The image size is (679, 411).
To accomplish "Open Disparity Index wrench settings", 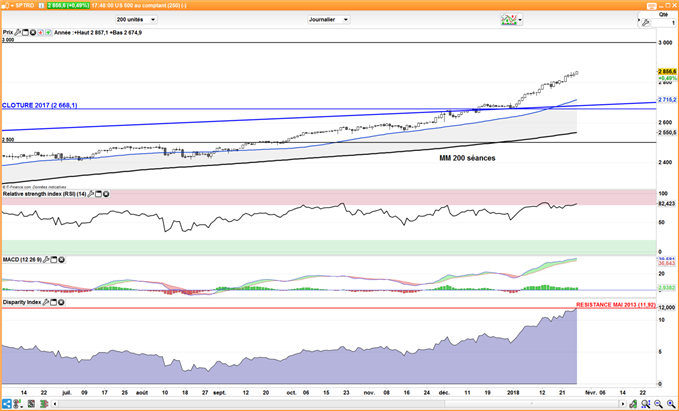I will [45, 302].
